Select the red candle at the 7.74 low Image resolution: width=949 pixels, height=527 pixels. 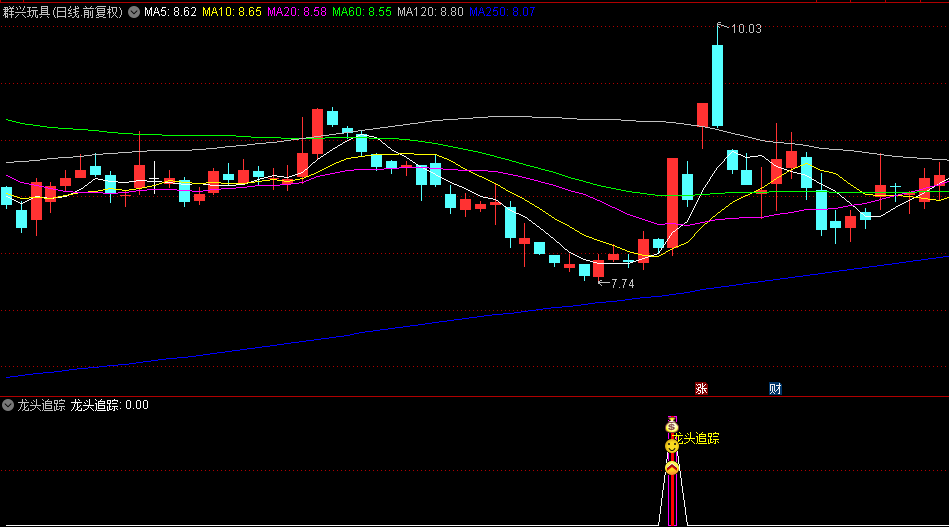tap(599, 269)
